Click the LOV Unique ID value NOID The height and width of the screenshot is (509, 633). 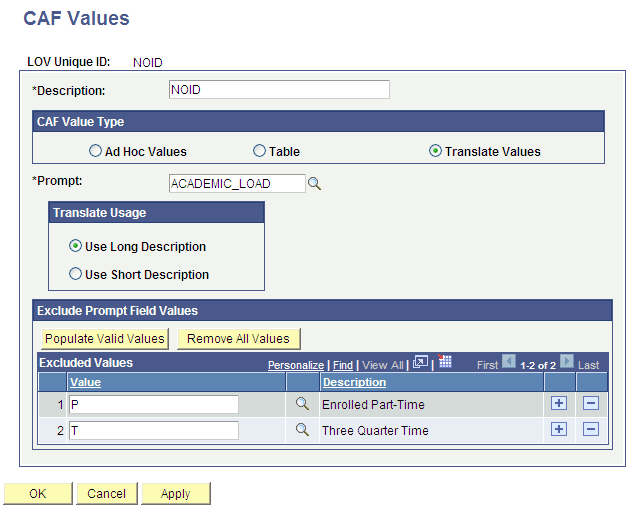(x=148, y=63)
